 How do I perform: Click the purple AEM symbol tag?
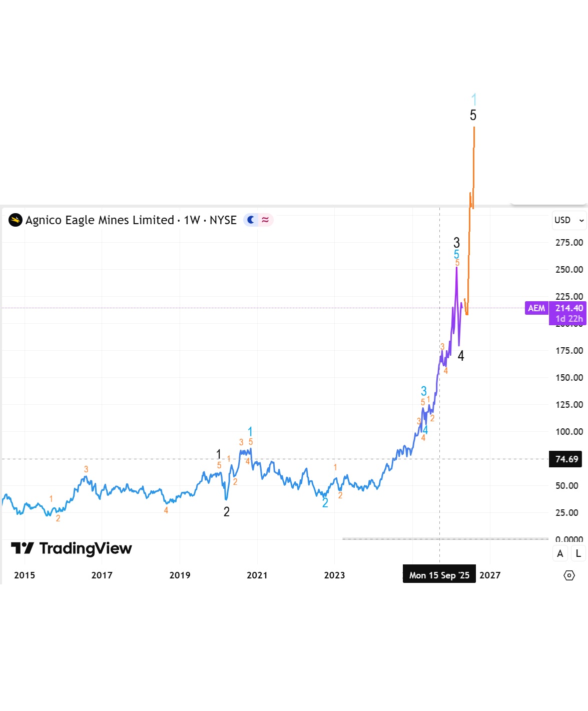tap(536, 308)
